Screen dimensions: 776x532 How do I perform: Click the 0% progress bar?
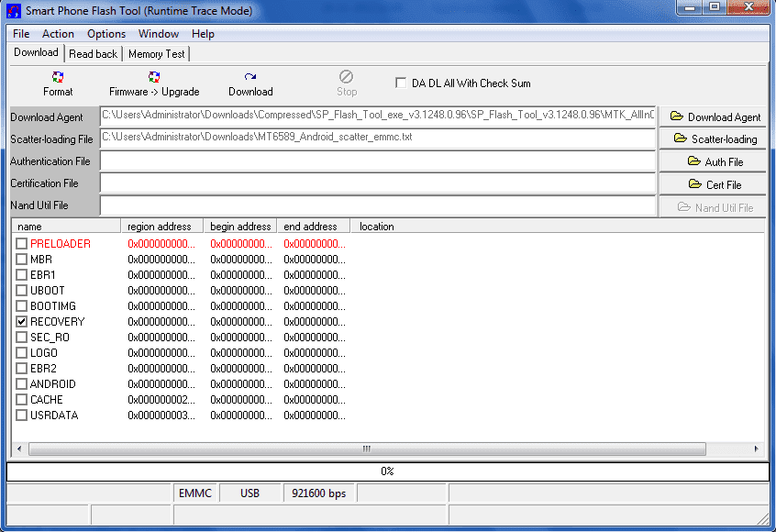tap(387, 471)
